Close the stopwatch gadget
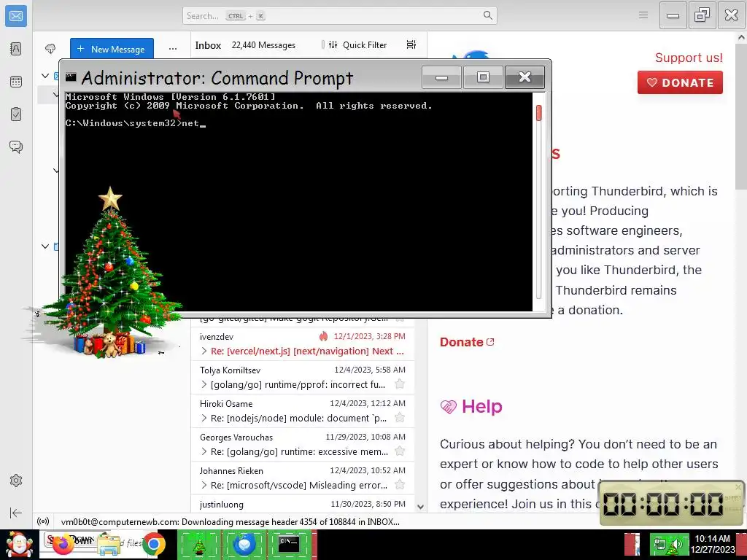The image size is (747, 560). coord(738,487)
